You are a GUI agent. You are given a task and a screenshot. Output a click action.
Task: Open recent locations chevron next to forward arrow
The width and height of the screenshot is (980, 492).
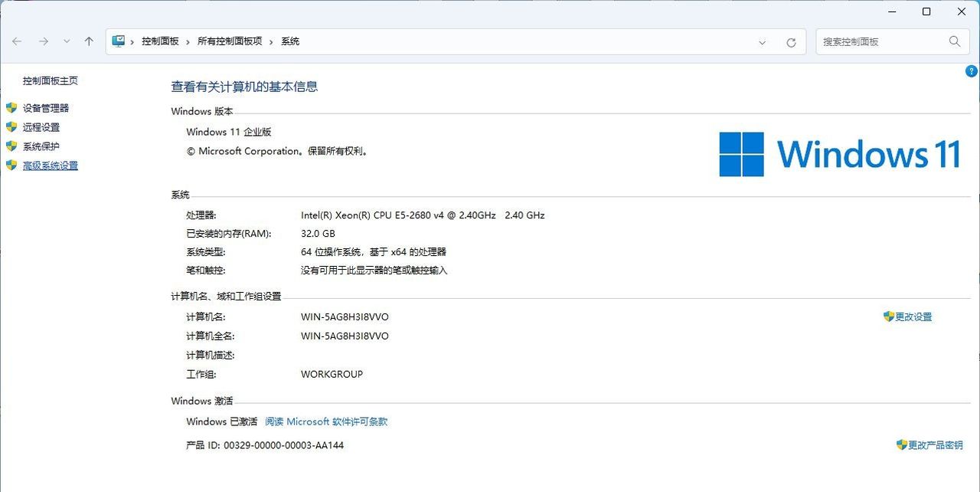point(67,41)
